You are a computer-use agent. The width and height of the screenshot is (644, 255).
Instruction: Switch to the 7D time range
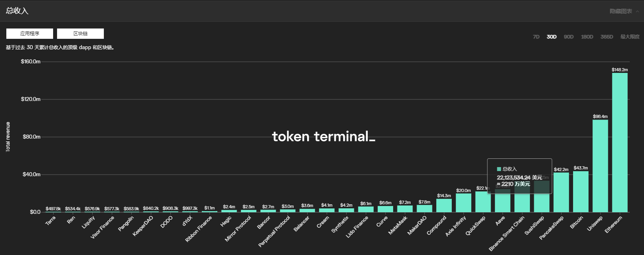pos(536,37)
